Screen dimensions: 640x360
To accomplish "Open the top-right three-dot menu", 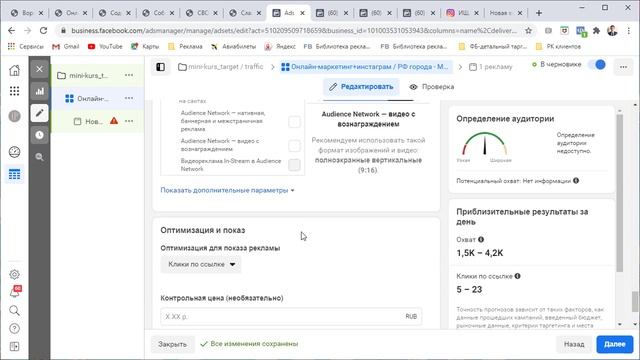I will click(x=623, y=67).
